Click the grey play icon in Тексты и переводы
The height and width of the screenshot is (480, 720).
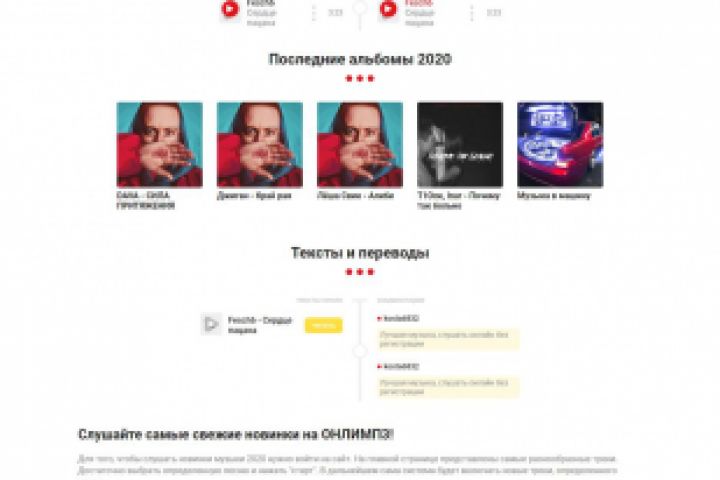pyautogui.click(x=211, y=324)
